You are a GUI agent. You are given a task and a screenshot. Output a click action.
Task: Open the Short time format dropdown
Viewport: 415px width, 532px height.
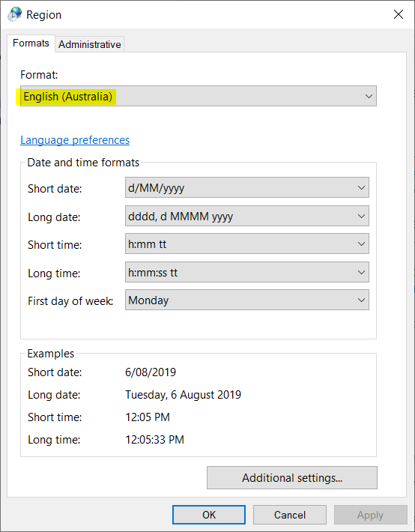(247, 244)
